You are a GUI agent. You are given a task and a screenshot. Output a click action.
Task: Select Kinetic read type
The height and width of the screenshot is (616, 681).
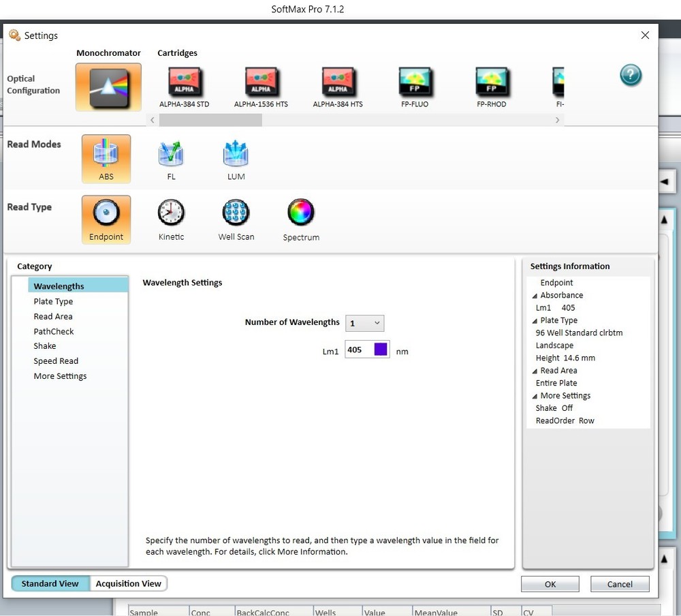171,220
